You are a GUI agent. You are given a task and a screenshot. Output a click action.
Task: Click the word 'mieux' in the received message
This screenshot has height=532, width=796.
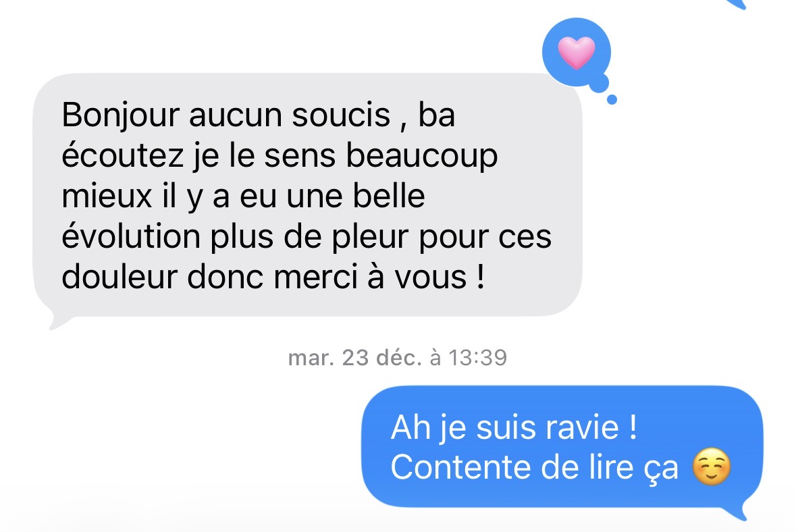click(107, 196)
